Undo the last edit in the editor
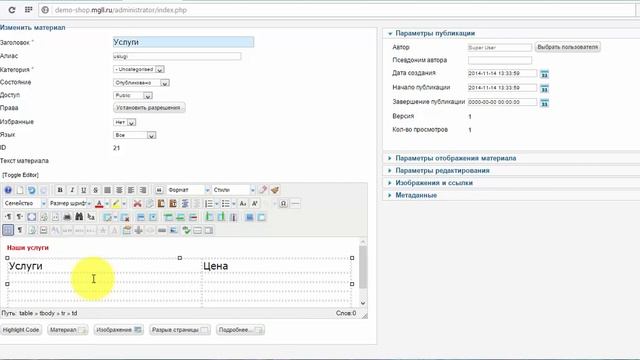 tap(31, 190)
